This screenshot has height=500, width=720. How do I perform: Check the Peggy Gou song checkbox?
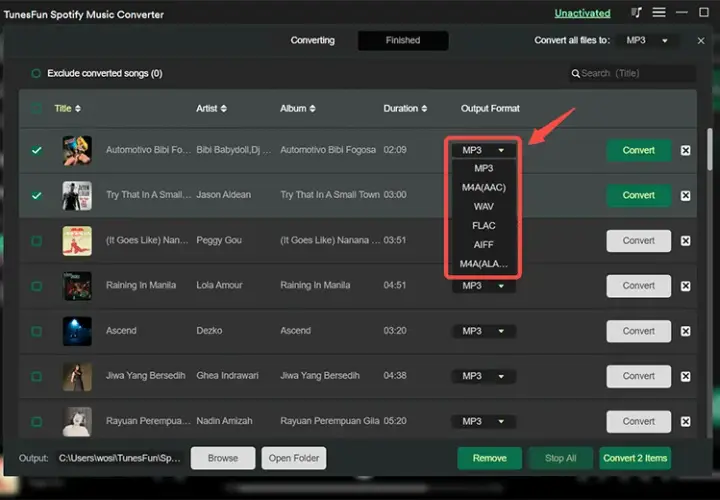pyautogui.click(x=36, y=241)
